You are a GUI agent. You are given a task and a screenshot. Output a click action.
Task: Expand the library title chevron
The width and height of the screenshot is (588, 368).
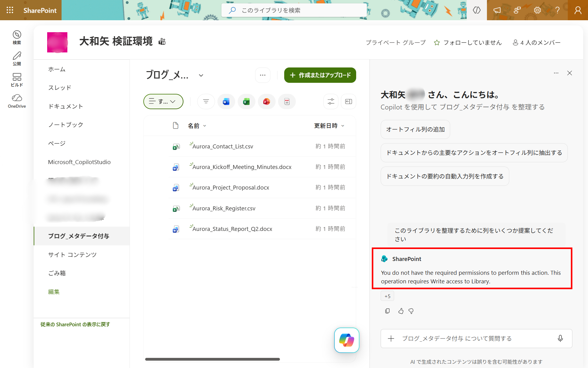coord(201,75)
